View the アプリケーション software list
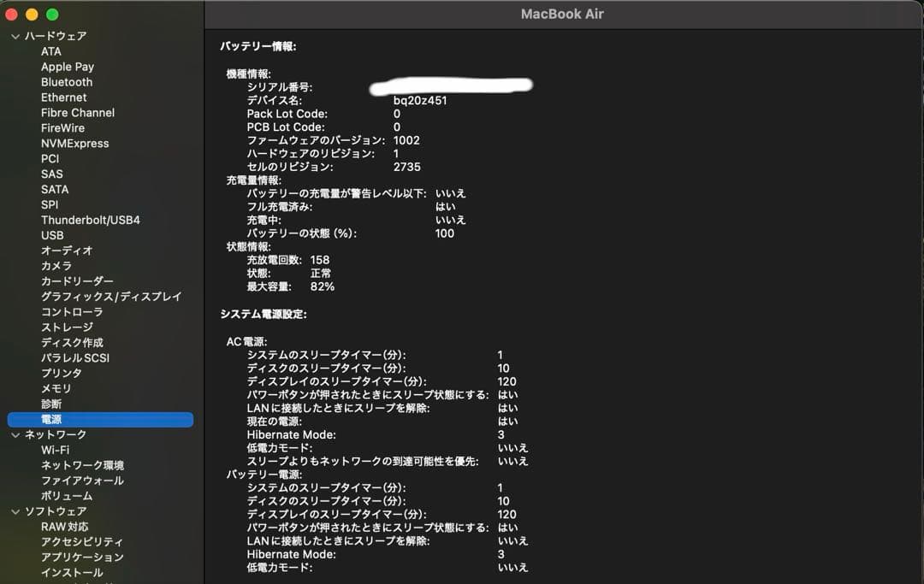Viewport: 924px width, 584px height. coord(80,557)
